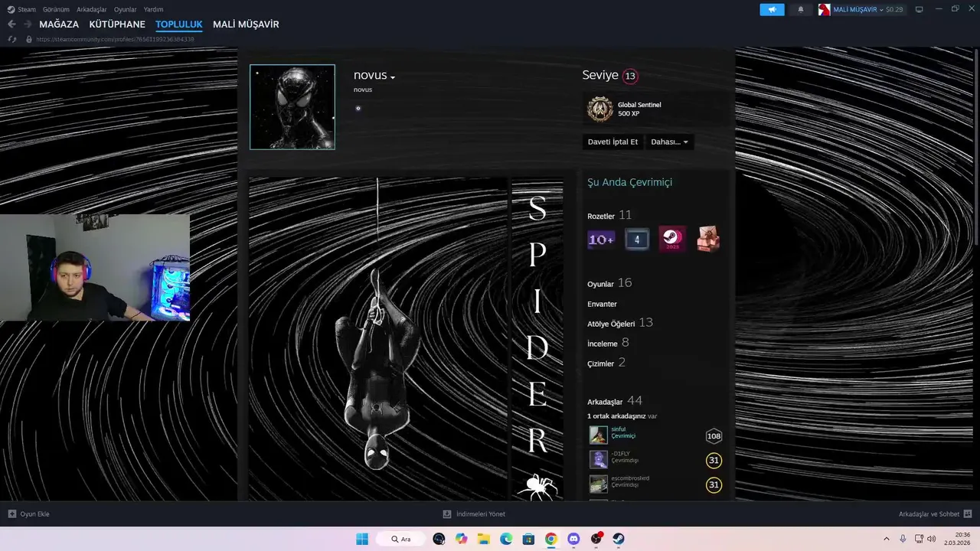Open friend -D1FLY's profile
This screenshot has width=980, height=551.
click(620, 454)
